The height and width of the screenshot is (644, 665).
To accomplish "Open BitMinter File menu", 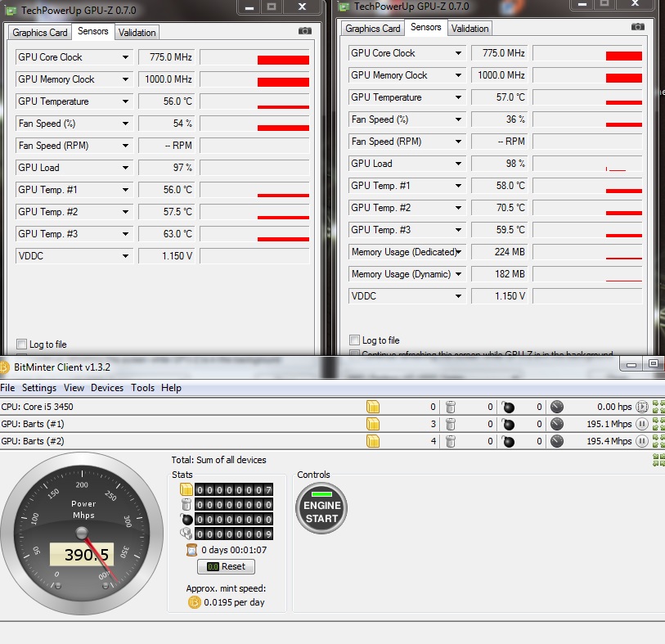I will tap(7, 388).
